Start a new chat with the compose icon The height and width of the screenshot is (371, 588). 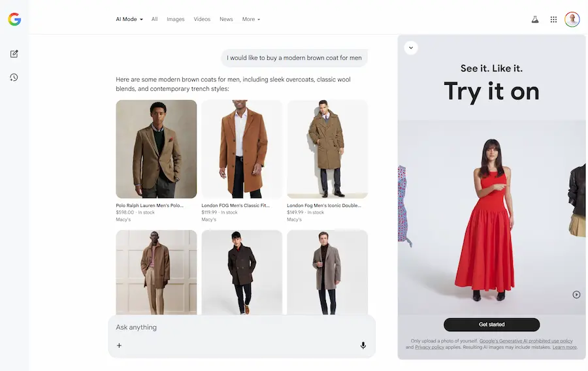[x=14, y=54]
